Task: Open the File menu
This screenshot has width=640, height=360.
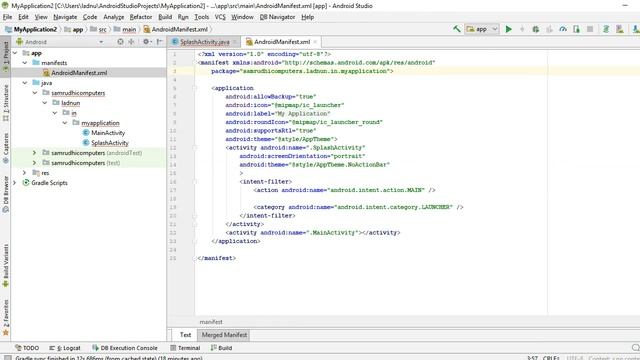Action: coord(7,17)
